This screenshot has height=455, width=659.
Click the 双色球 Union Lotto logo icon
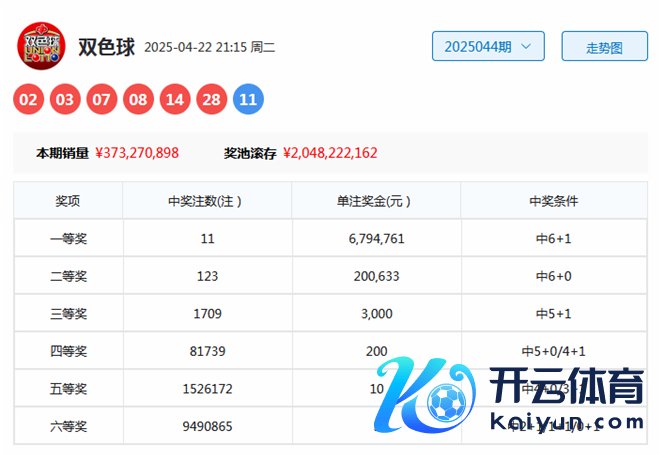coord(41,46)
